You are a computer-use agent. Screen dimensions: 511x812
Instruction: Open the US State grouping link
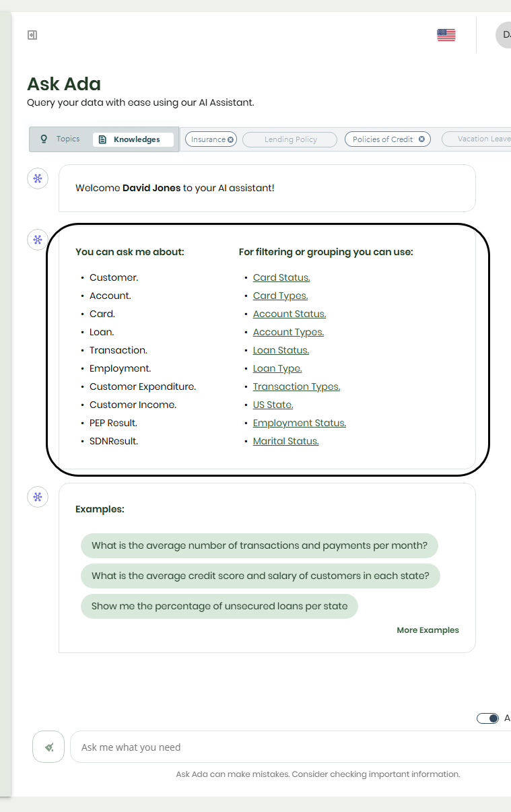click(x=273, y=404)
